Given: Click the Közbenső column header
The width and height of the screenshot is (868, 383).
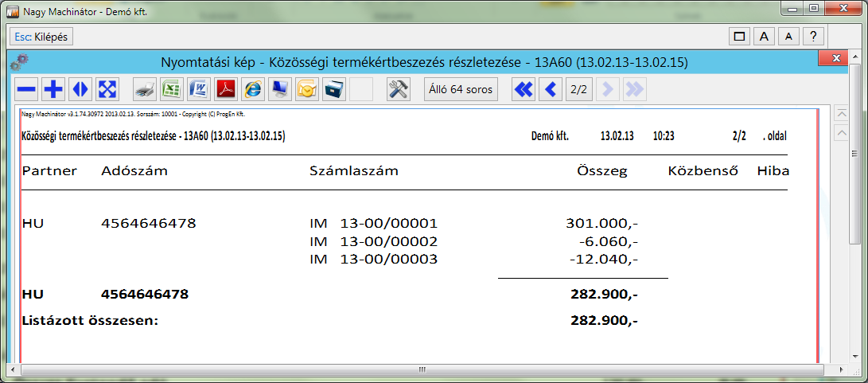Looking at the screenshot, I should pos(703,171).
